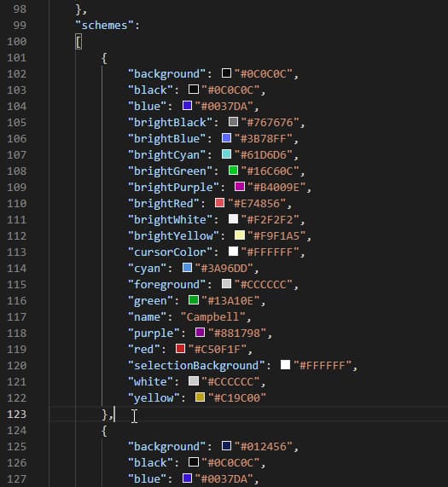Click the black color swatch on line 103
The height and width of the screenshot is (487, 448).
coord(194,90)
